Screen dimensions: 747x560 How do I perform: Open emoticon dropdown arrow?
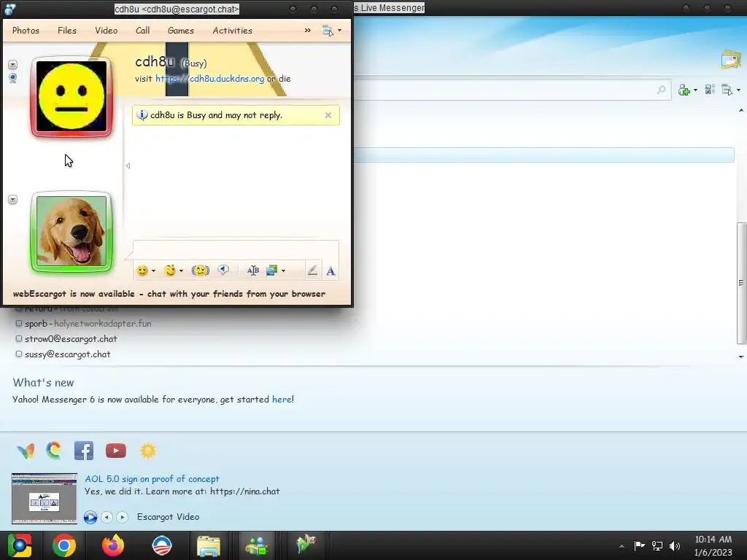153,271
